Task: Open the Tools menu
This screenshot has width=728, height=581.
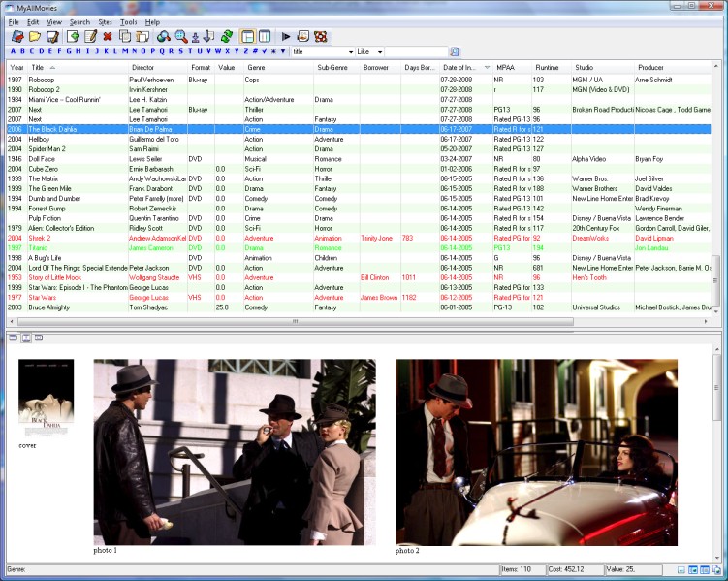Action: (x=129, y=22)
